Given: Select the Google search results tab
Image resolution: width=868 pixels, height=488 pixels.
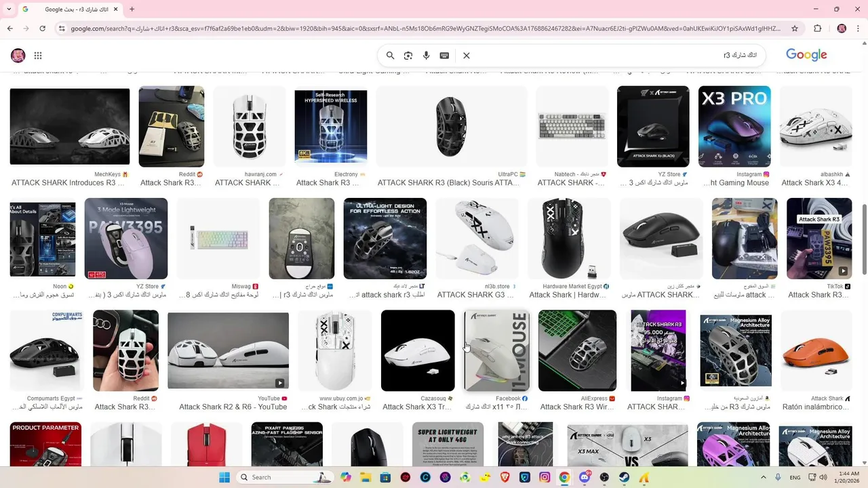Looking at the screenshot, I should (70, 9).
